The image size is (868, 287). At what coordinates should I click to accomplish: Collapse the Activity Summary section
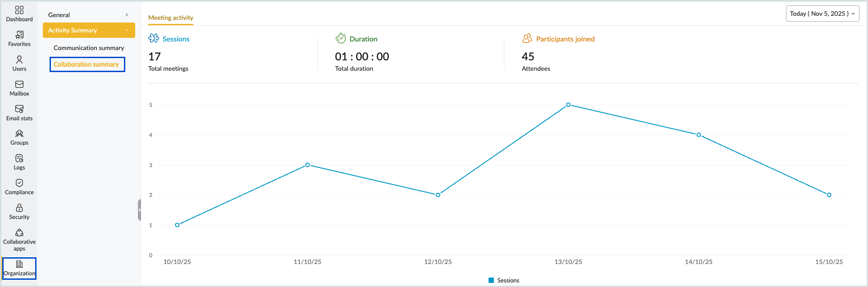[89, 30]
